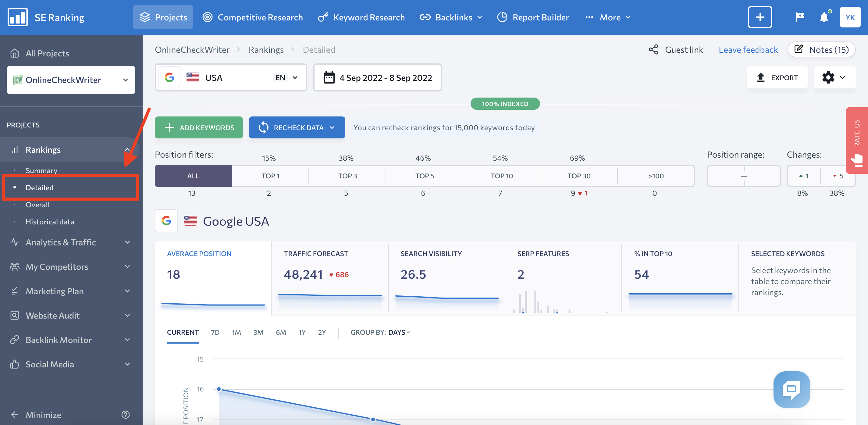Open Report Builder in top navigation
The image size is (868, 425).
coord(533,17)
